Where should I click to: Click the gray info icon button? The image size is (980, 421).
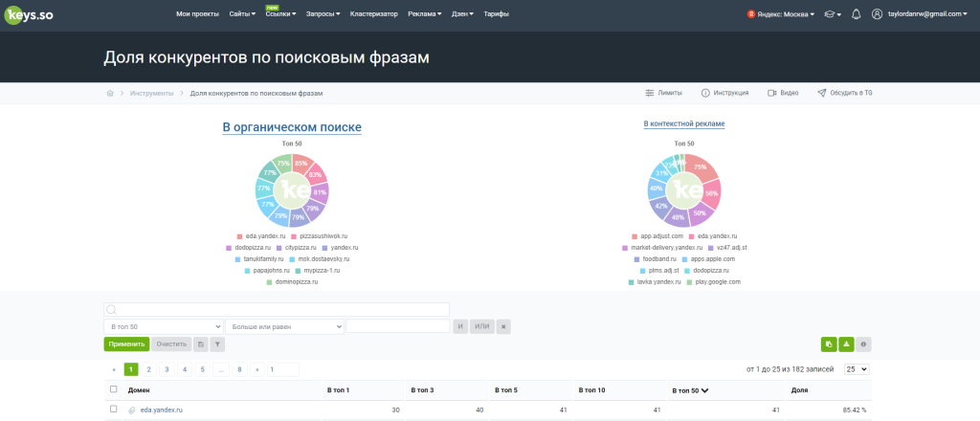pos(864,344)
